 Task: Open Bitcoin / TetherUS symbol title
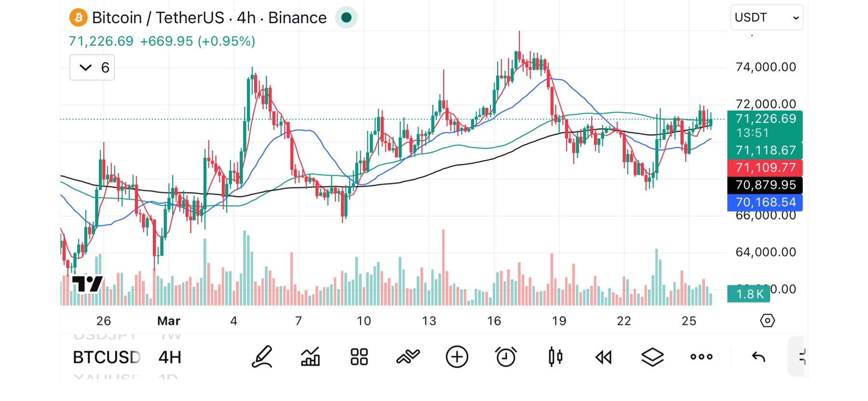209,18
